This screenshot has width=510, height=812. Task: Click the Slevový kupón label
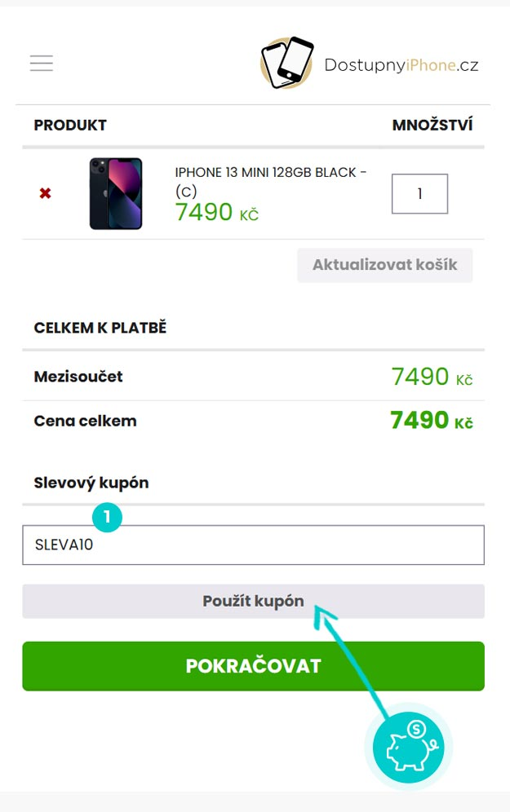tap(91, 483)
